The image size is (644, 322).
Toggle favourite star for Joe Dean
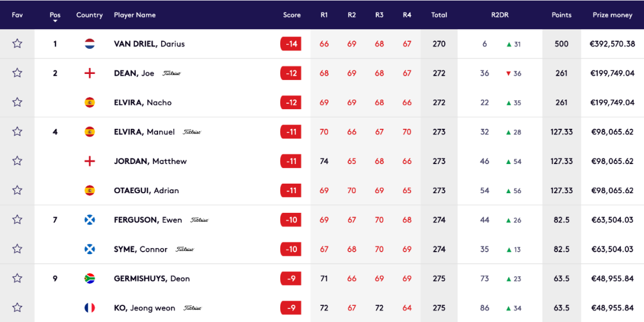(x=17, y=73)
